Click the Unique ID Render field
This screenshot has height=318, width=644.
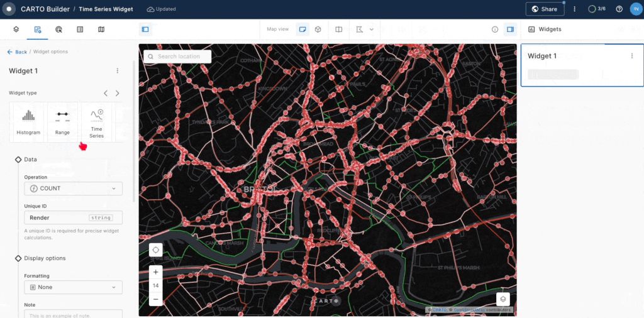click(73, 218)
